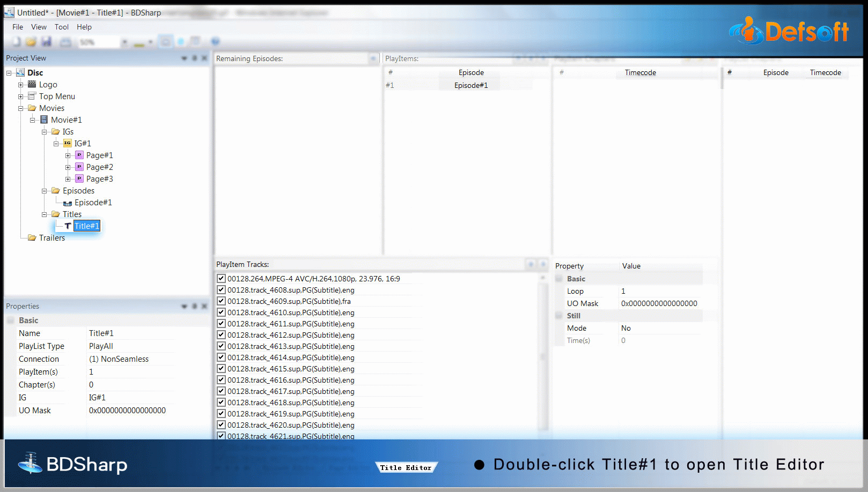Image resolution: width=868 pixels, height=492 pixels.
Task: Close the Project View panel
Action: [204, 58]
